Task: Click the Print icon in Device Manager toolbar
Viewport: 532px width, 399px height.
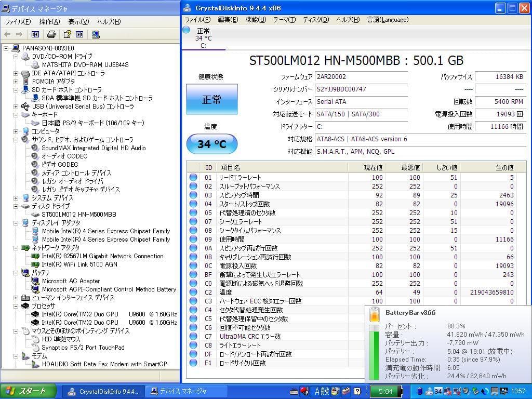Action: pyautogui.click(x=51, y=34)
